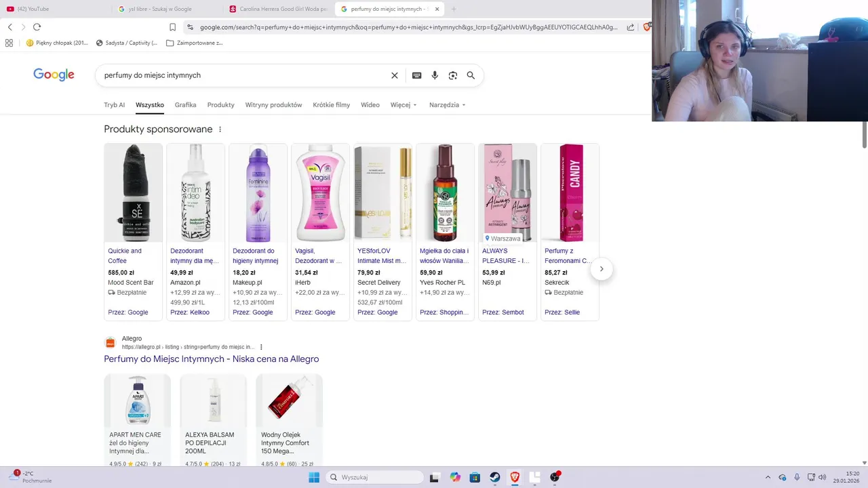
Task: Show hidden system tray icons
Action: point(768,477)
